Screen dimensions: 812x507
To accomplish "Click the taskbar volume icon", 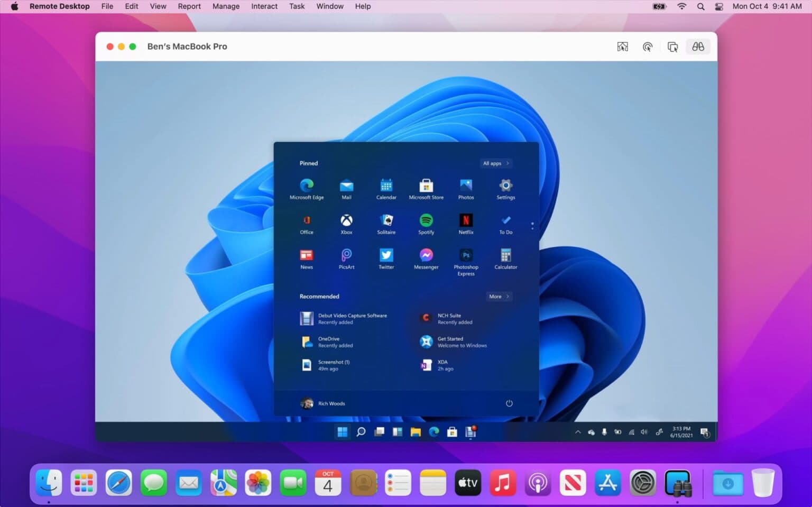I will pos(644,432).
